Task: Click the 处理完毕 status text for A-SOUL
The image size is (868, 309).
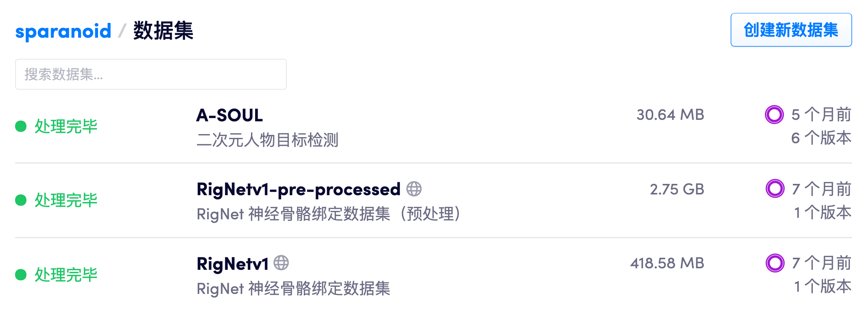Action: click(66, 126)
